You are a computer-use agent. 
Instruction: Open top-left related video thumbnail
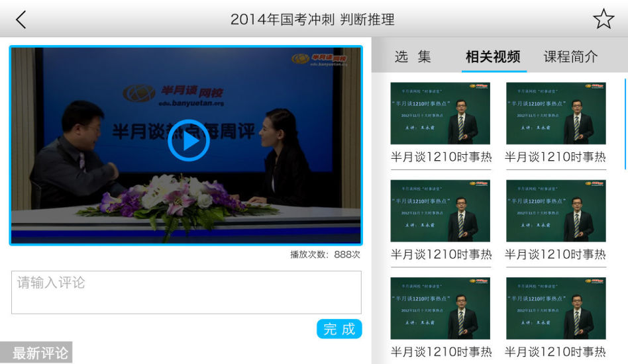(440, 113)
